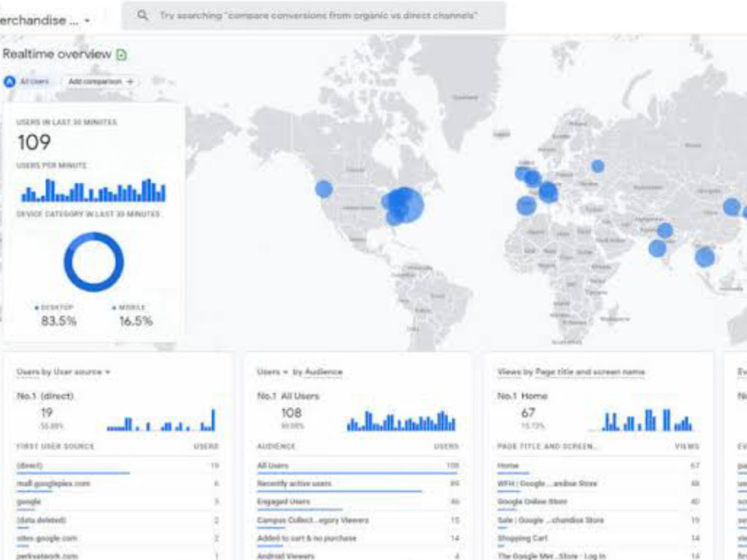
Task: Click the large US east coast map bubble
Action: (x=406, y=205)
